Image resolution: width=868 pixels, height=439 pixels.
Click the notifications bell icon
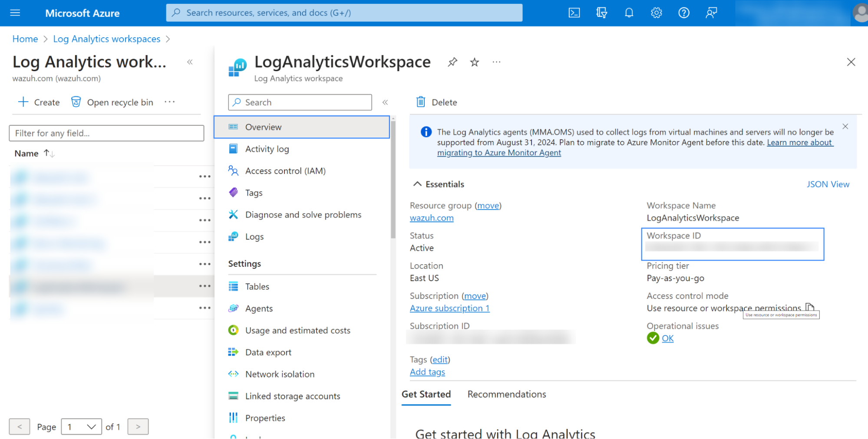click(629, 13)
